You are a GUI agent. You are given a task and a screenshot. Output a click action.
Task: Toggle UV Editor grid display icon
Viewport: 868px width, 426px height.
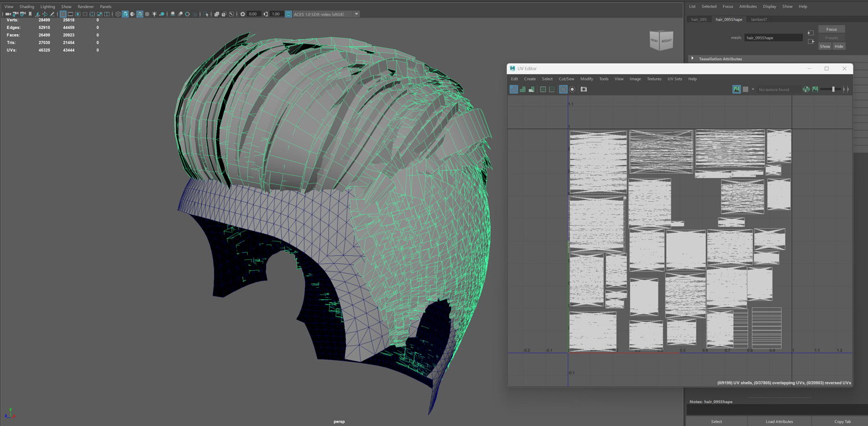543,89
